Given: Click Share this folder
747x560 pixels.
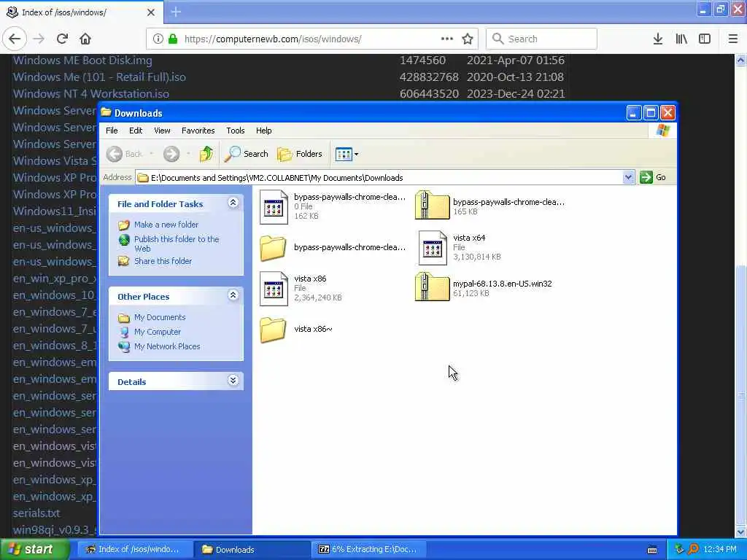Looking at the screenshot, I should pyautogui.click(x=163, y=261).
